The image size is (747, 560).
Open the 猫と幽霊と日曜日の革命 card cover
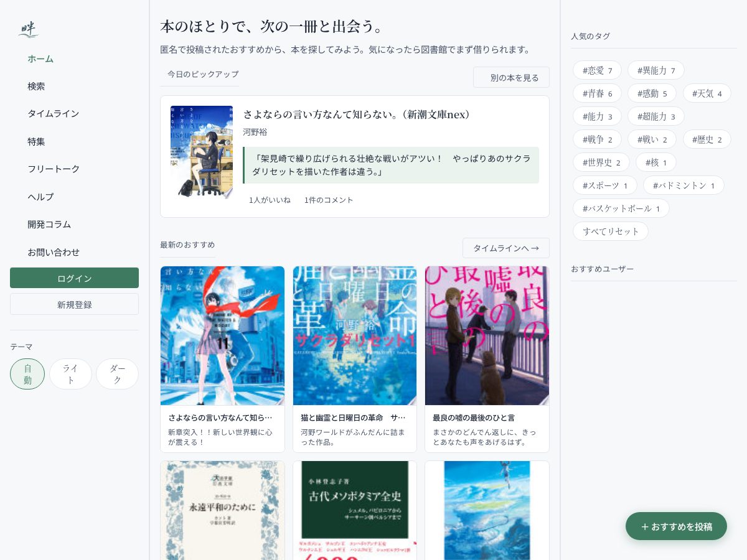point(355,336)
